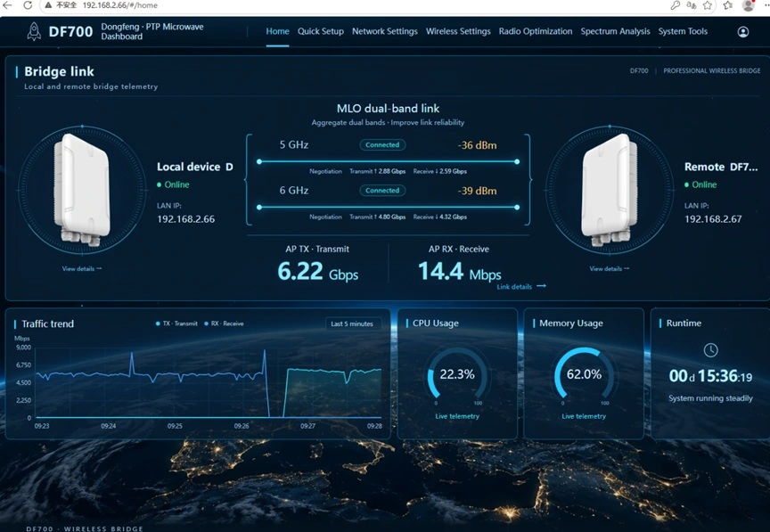
Task: Click the Connected badge on the 5 GHz link
Action: tap(382, 145)
